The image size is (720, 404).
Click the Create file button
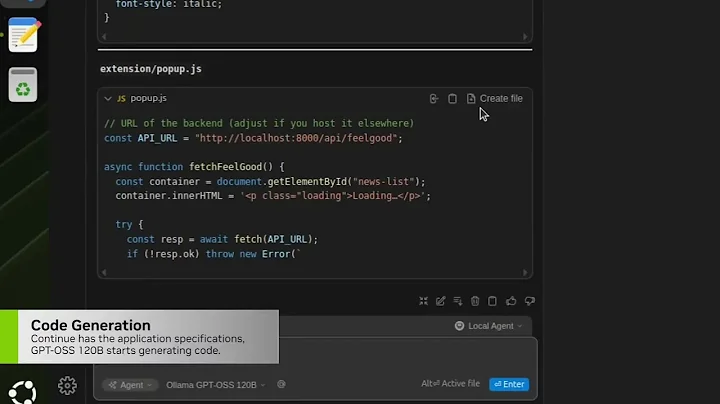495,98
